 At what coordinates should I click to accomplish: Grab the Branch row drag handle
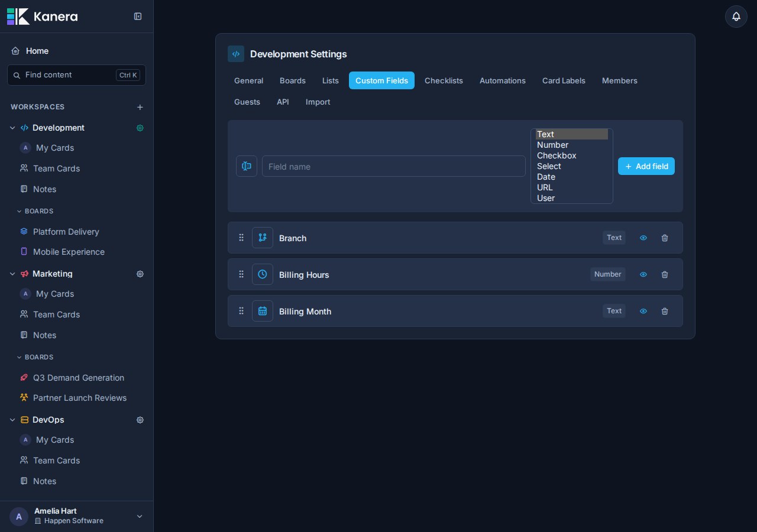point(241,238)
